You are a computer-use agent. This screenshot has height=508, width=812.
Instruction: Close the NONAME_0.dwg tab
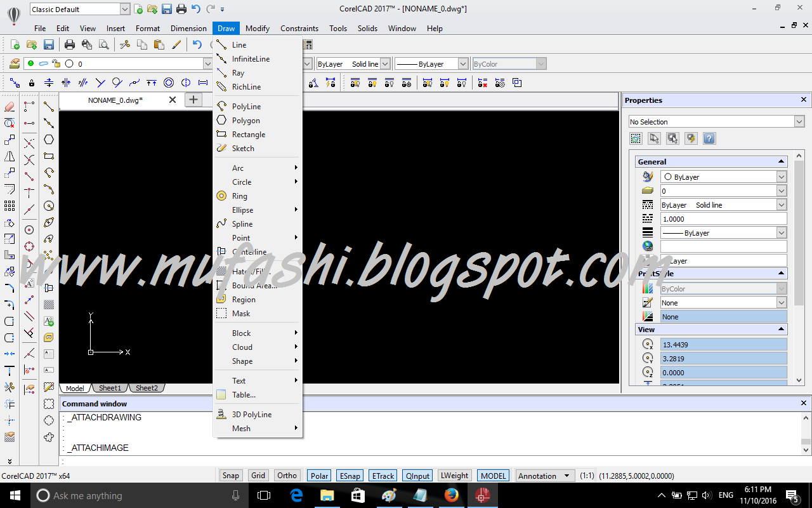173,100
